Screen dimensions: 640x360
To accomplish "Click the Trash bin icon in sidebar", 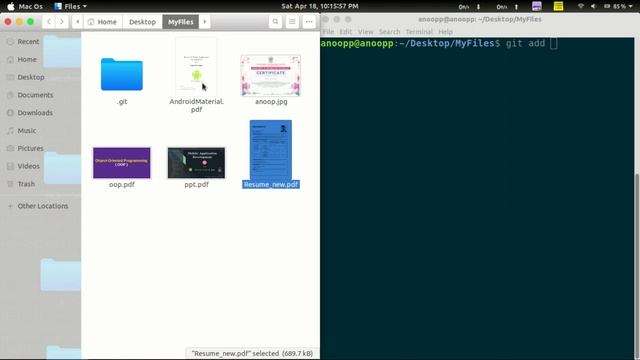I will point(10,184).
